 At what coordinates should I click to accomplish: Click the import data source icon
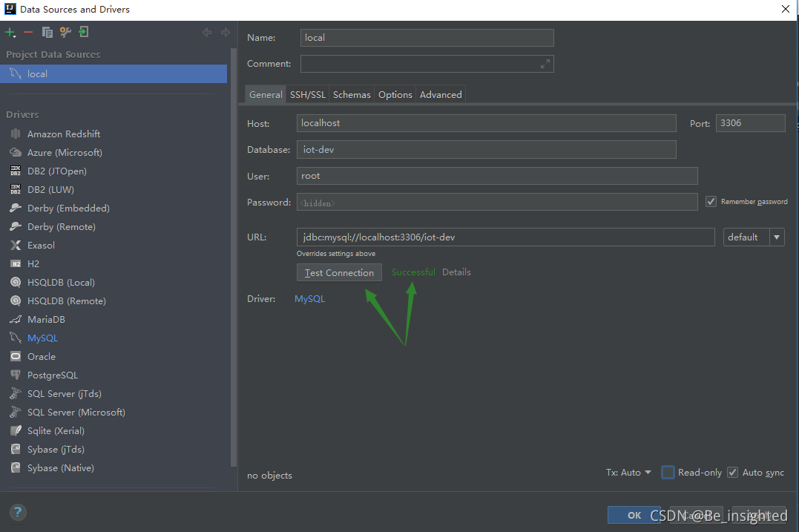click(x=82, y=32)
